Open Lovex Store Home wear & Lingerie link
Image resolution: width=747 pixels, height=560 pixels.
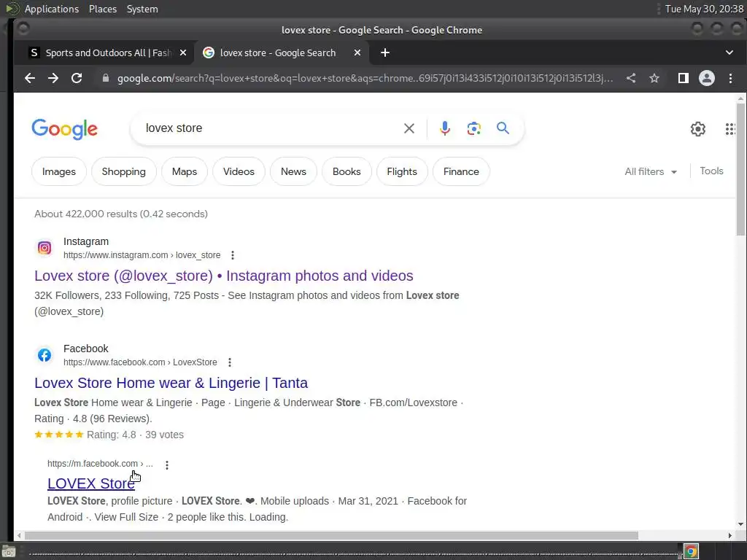(171, 383)
